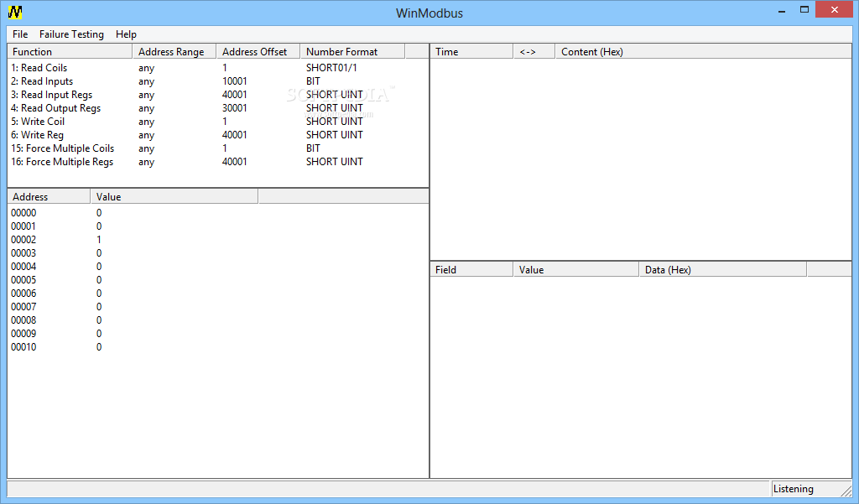Click the Field column header
Screen dimensions: 859x504
(471, 269)
